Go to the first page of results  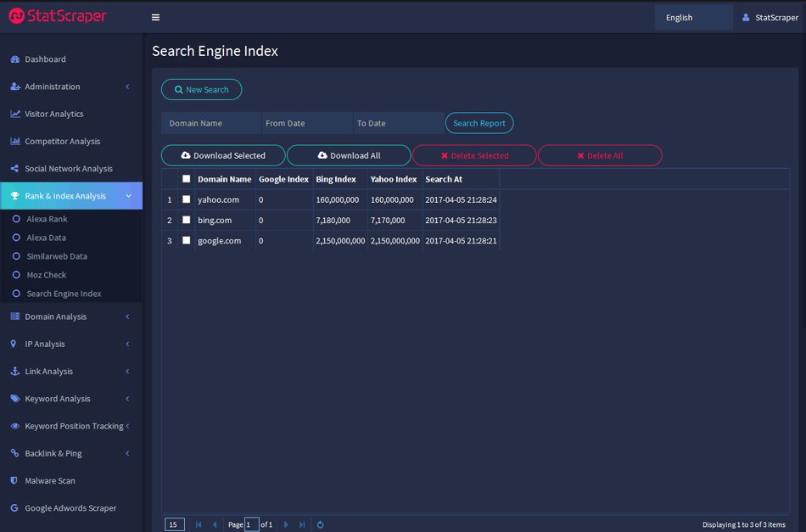click(x=199, y=524)
